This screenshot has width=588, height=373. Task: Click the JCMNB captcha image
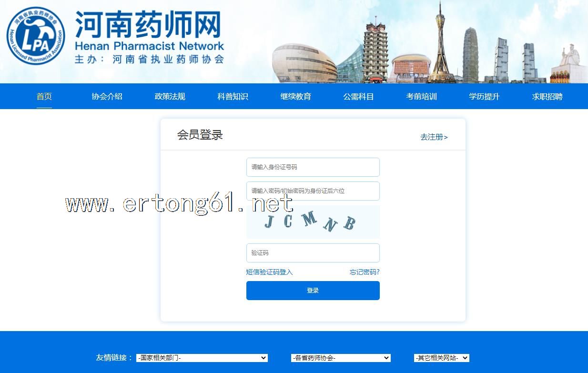pos(313,222)
